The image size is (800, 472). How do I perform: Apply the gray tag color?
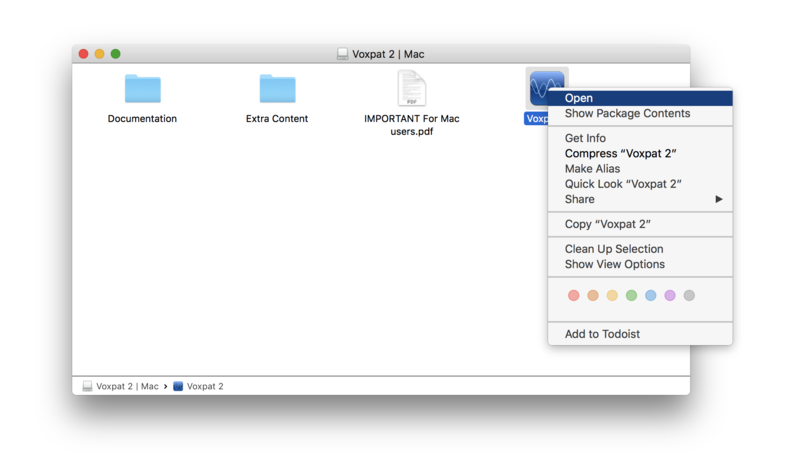coord(689,295)
